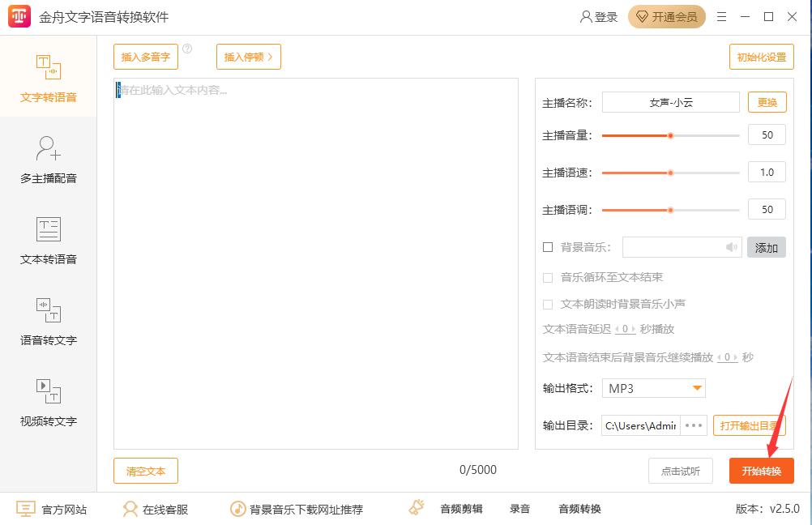Click the 开始转换 button
This screenshot has width=812, height=525.
pos(761,471)
